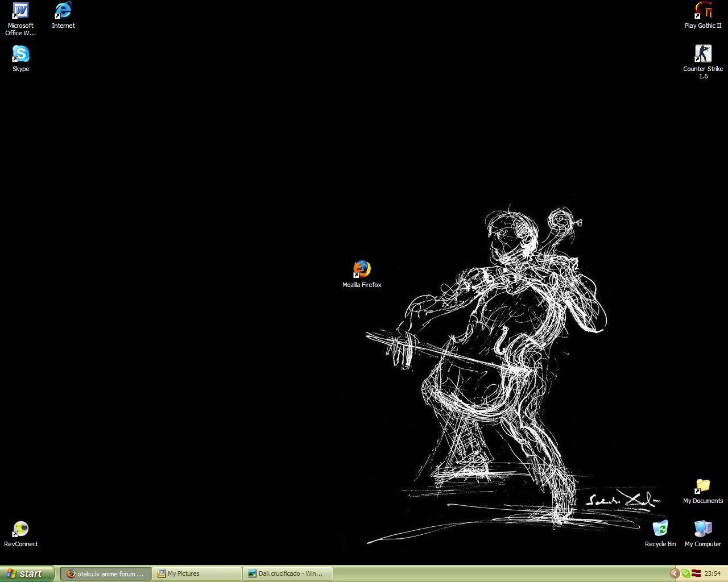728x582 pixels.
Task: Switch to otaku.lv anime forum taskbar window
Action: [x=106, y=574]
